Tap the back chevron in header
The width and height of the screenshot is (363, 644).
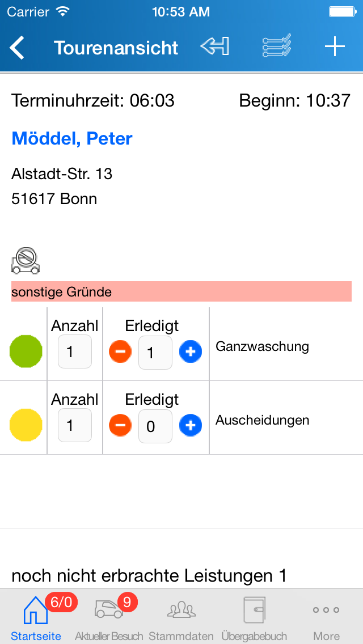click(18, 48)
